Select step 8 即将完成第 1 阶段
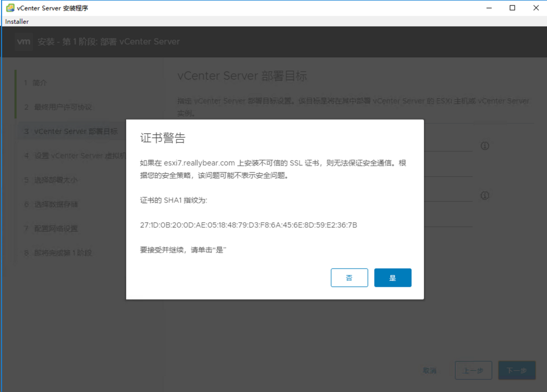Screen dimensions: 547x392 click(58, 253)
